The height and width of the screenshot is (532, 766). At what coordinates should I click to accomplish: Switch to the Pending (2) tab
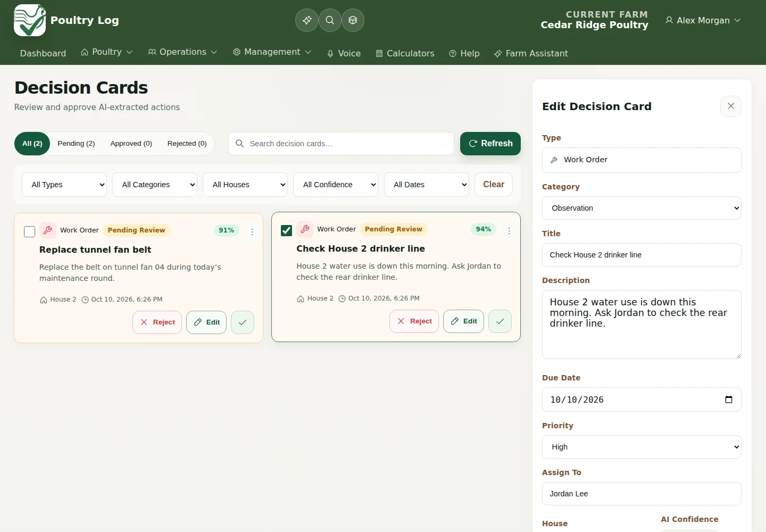[76, 144]
